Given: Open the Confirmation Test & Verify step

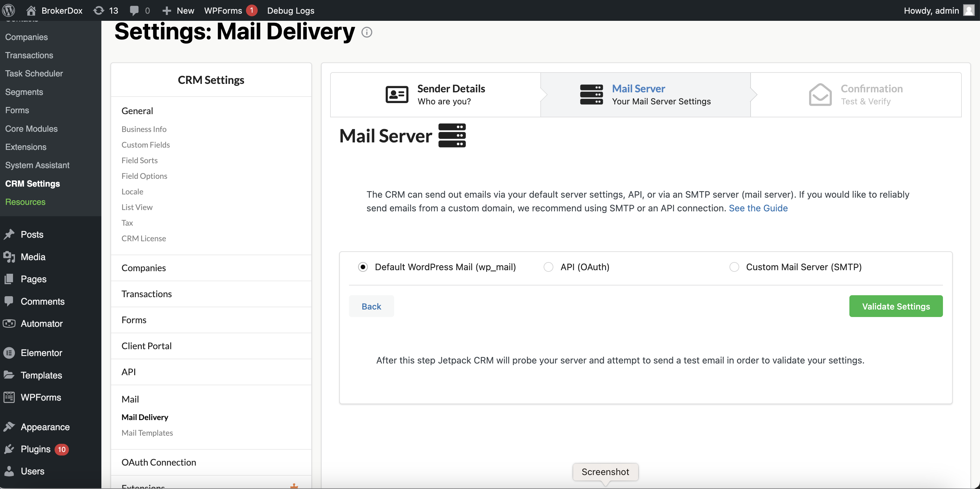Looking at the screenshot, I should pos(856,95).
